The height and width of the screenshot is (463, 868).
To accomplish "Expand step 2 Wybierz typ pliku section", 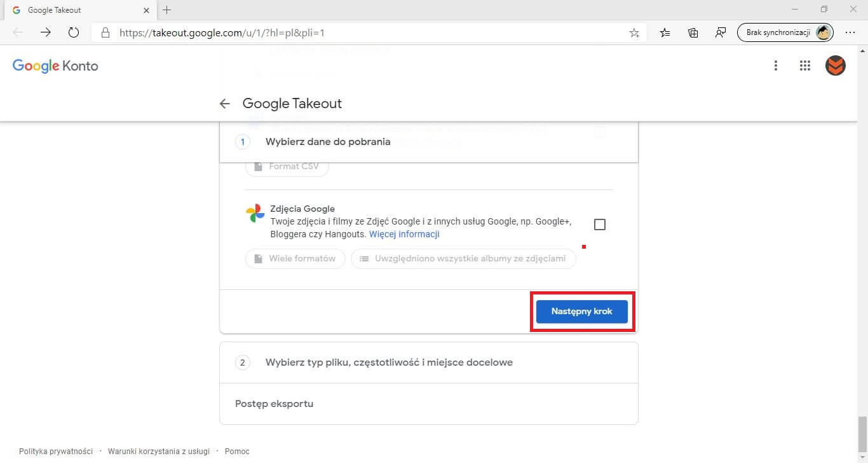I will [x=429, y=363].
